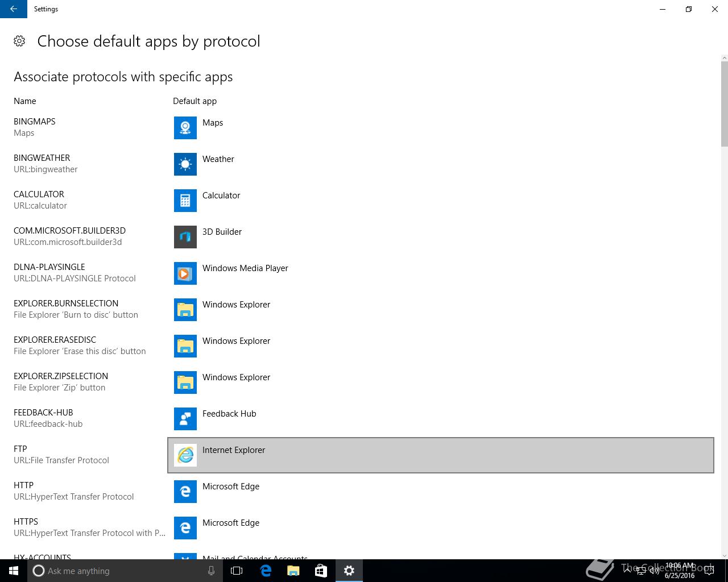Select the CALCULATOR protocol name
Screen dimensions: 728x582
pyautogui.click(x=39, y=194)
